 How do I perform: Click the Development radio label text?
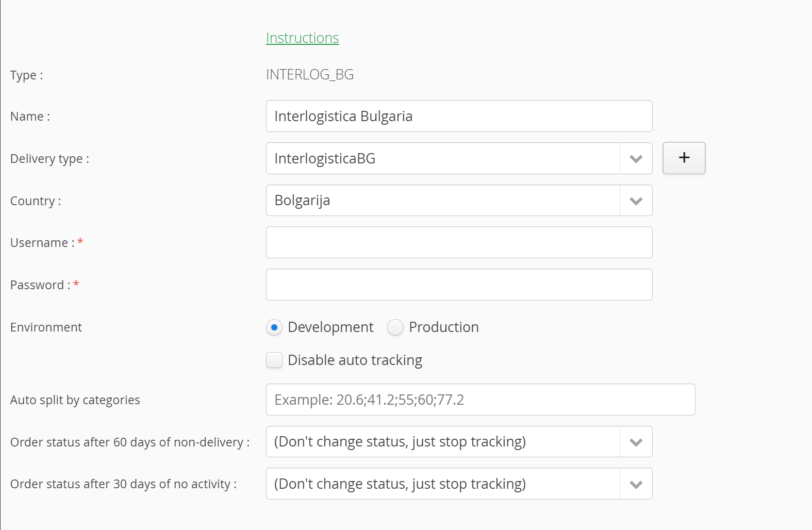click(330, 327)
